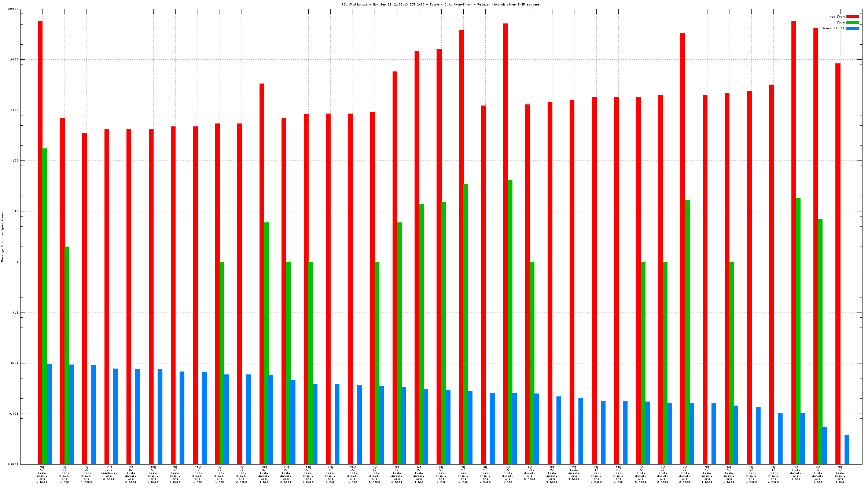Image resolution: width=868 pixels, height=488 pixels.
Task: Click the zen.spamhaus.org 8 hops axis label
Action: click(109, 473)
